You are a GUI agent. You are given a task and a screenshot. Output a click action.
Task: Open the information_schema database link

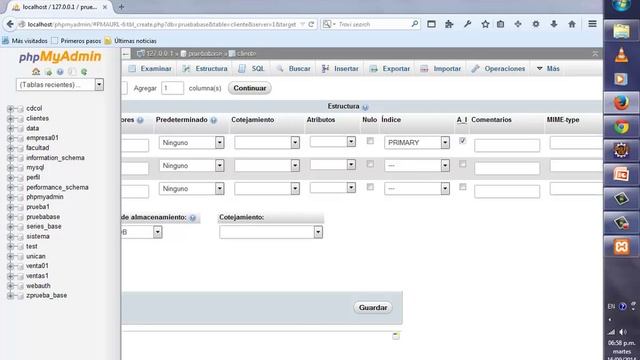coord(56,158)
